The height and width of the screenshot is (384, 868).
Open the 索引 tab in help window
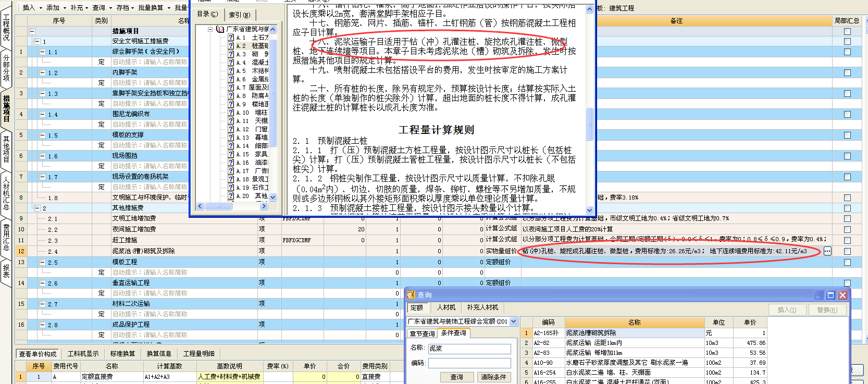tap(240, 15)
